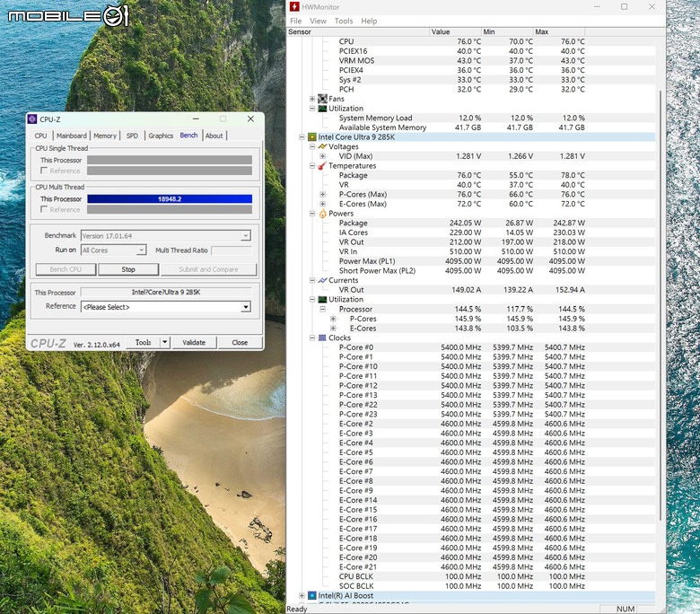Open the Help menu in HWMonitor
Screen dimensions: 700x614
369,21
